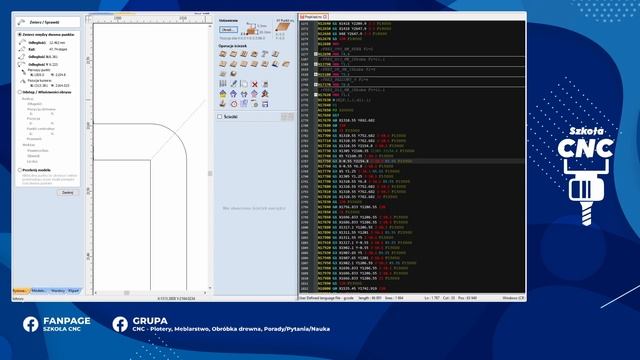Close the Notepad++ file tab

325,17
